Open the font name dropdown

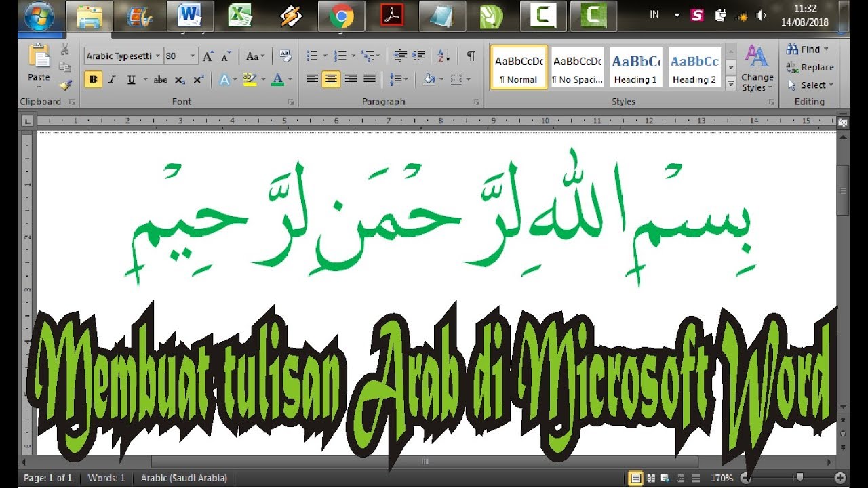tap(158, 56)
